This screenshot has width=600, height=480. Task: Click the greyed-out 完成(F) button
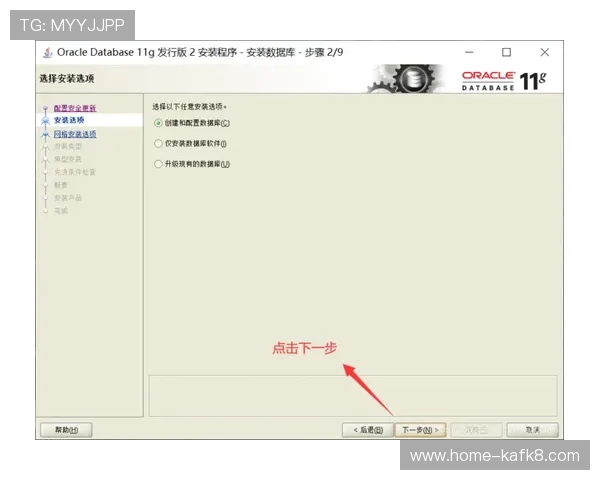click(x=476, y=430)
